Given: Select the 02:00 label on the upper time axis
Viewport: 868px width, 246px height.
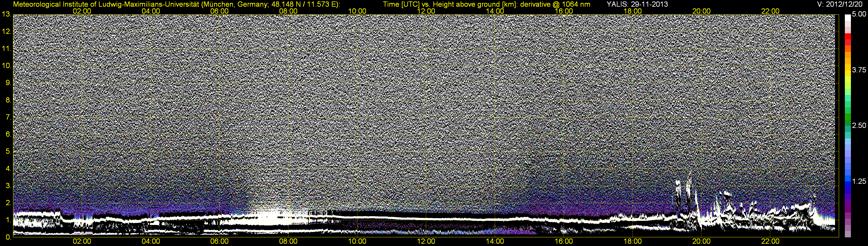Looking at the screenshot, I should (x=82, y=11).
